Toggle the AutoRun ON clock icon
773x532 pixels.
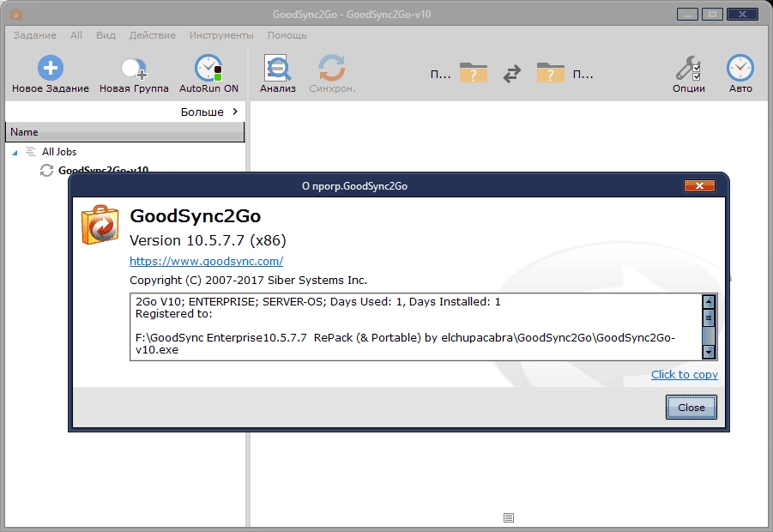208,68
